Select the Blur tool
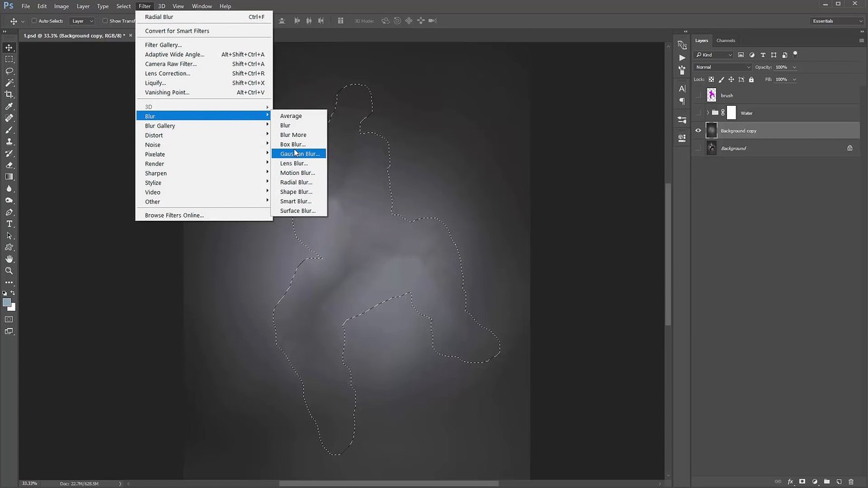 9,188
